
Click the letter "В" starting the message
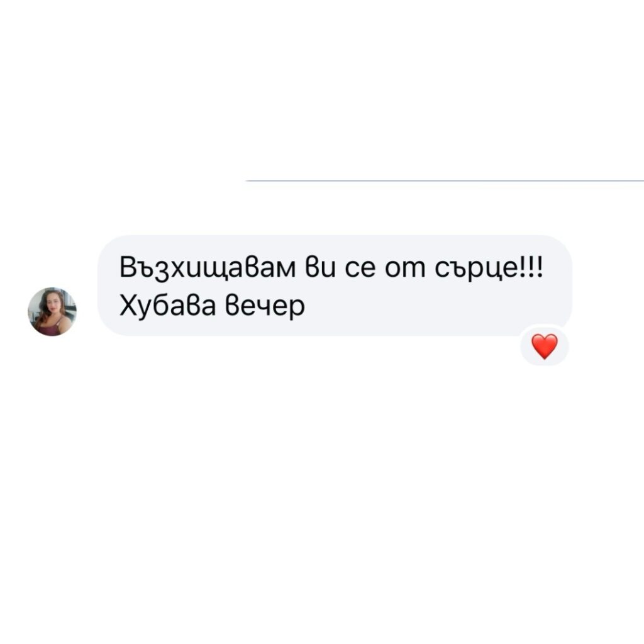[127, 267]
